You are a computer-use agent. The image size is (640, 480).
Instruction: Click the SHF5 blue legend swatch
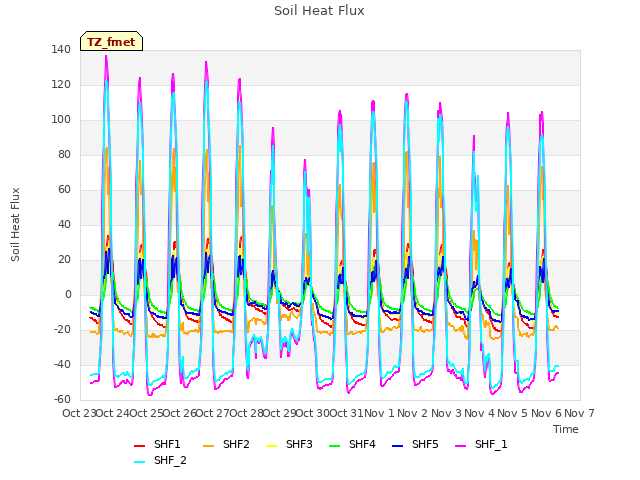397,446
